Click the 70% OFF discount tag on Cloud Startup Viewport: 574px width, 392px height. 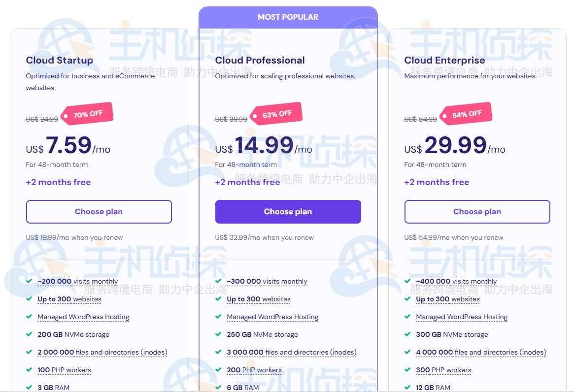point(88,112)
